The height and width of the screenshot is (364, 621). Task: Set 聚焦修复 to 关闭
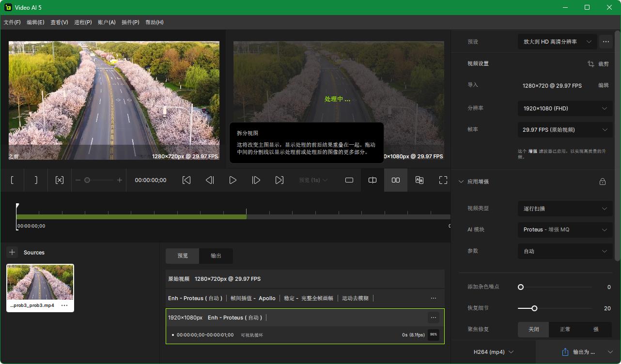point(533,329)
